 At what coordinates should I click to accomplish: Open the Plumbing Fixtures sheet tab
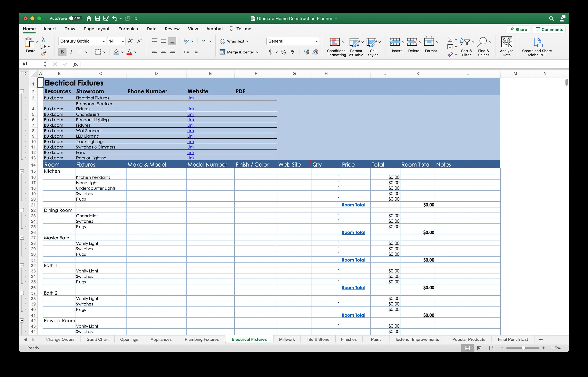pos(201,339)
